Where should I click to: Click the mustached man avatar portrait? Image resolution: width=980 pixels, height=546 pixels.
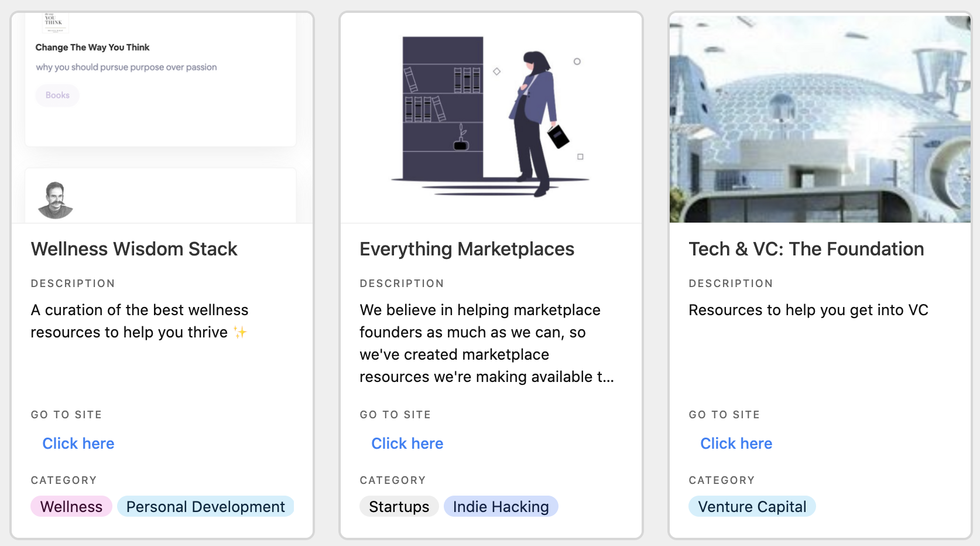point(56,200)
